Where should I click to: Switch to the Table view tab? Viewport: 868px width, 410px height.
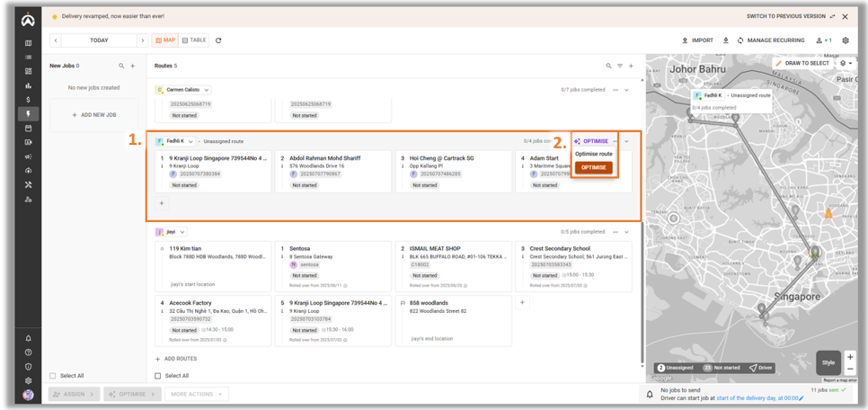pos(194,40)
